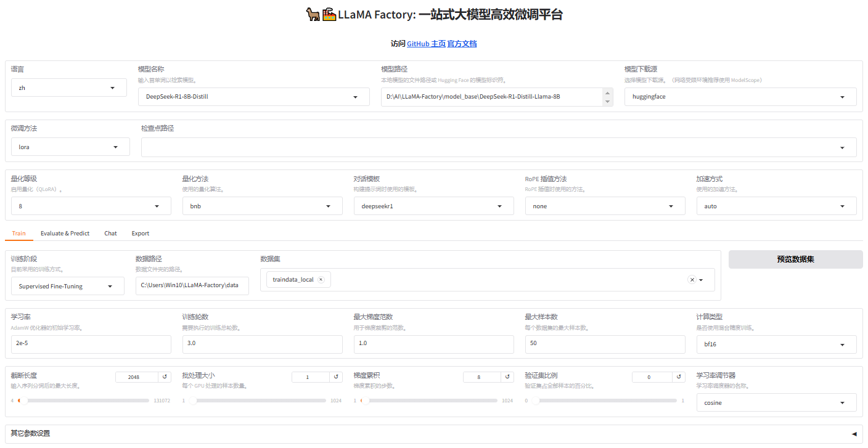Open the 模型名称 dropdown showing DeepSeek-R1-8B-Distill
The width and height of the screenshot is (868, 448).
click(254, 97)
